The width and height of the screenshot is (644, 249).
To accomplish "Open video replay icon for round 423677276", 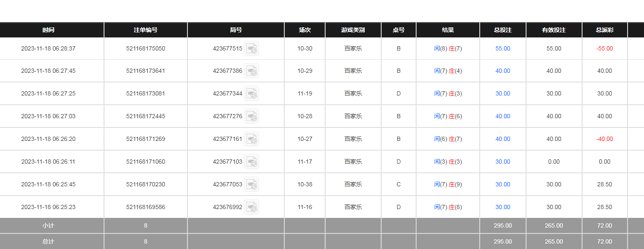I will (251, 117).
